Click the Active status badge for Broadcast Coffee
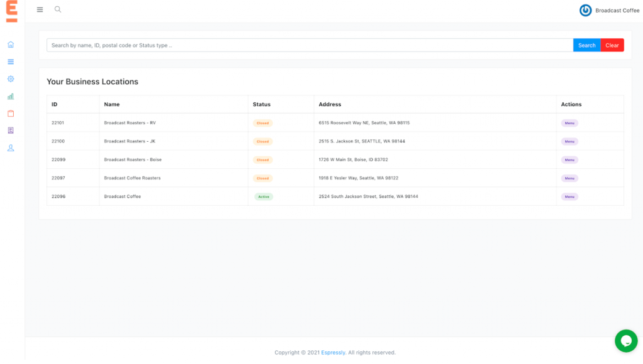Viewport: 643px width, 364px height. pos(263,196)
